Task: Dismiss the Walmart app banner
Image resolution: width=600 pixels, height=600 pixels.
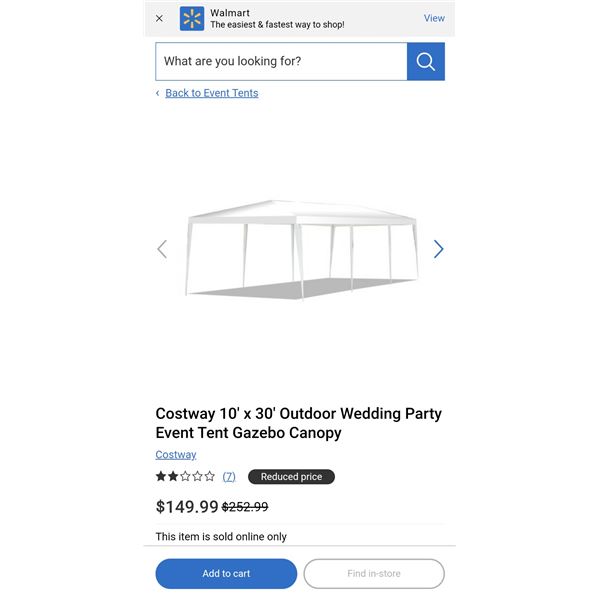Action: [x=159, y=18]
